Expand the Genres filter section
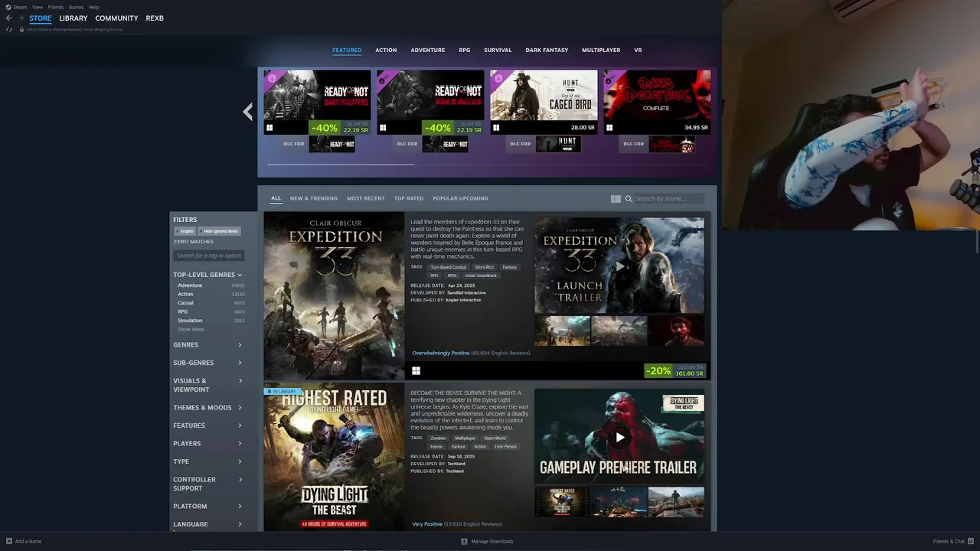980x551 pixels. pos(207,345)
